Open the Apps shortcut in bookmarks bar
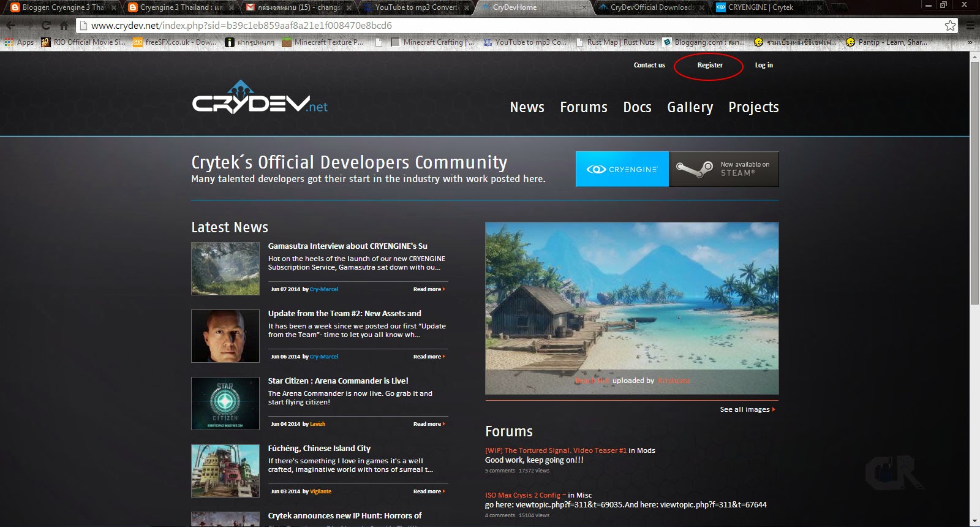980x527 pixels. click(x=19, y=42)
